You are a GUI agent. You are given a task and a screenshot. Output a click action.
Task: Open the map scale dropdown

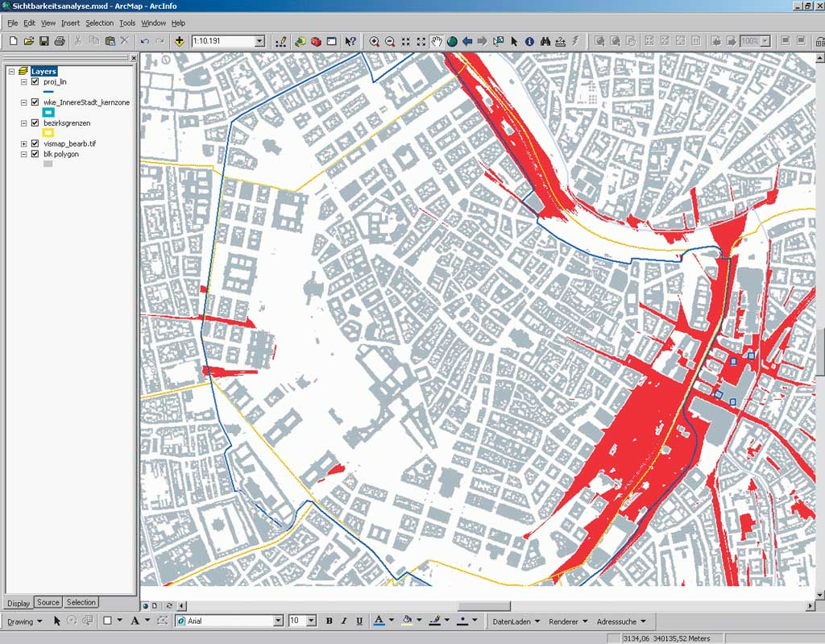click(x=259, y=41)
